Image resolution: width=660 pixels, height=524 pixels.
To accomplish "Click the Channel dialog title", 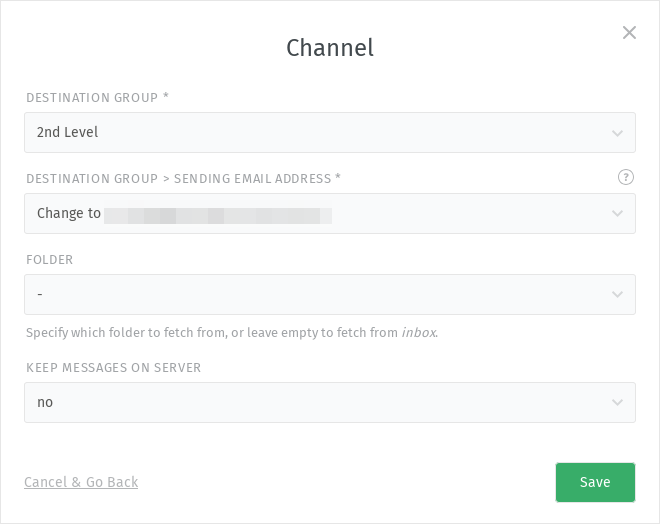I will (330, 48).
